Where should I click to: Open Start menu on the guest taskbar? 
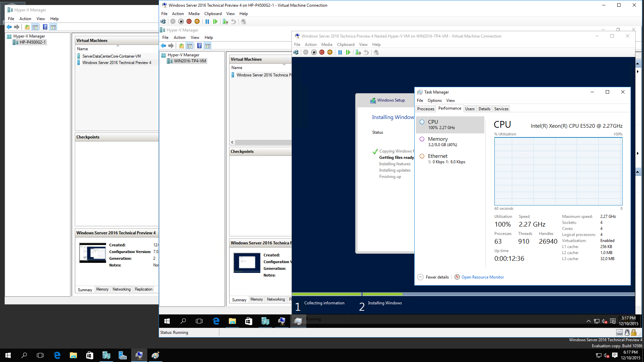point(167,321)
